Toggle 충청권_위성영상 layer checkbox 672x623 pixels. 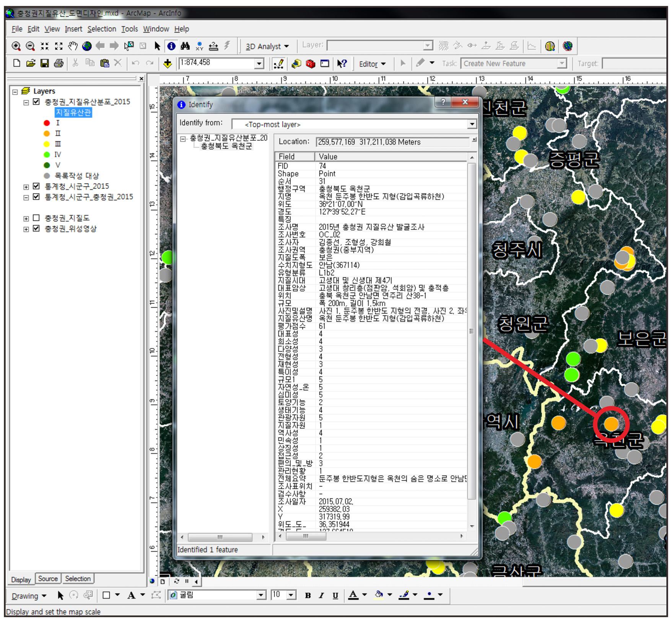coord(36,229)
